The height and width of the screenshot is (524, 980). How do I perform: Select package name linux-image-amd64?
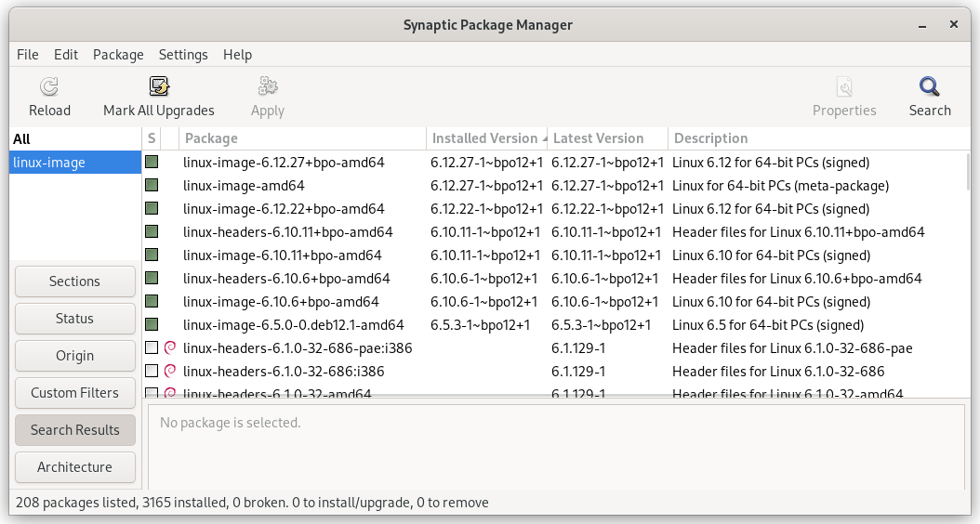[x=244, y=186]
